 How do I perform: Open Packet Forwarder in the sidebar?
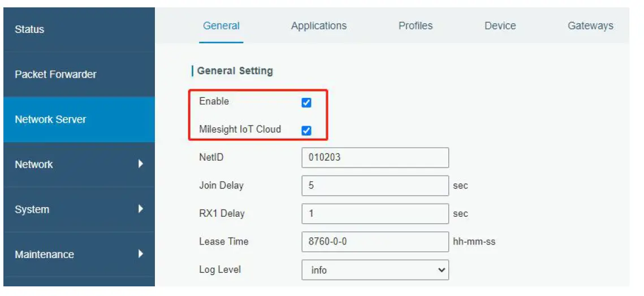click(x=55, y=74)
